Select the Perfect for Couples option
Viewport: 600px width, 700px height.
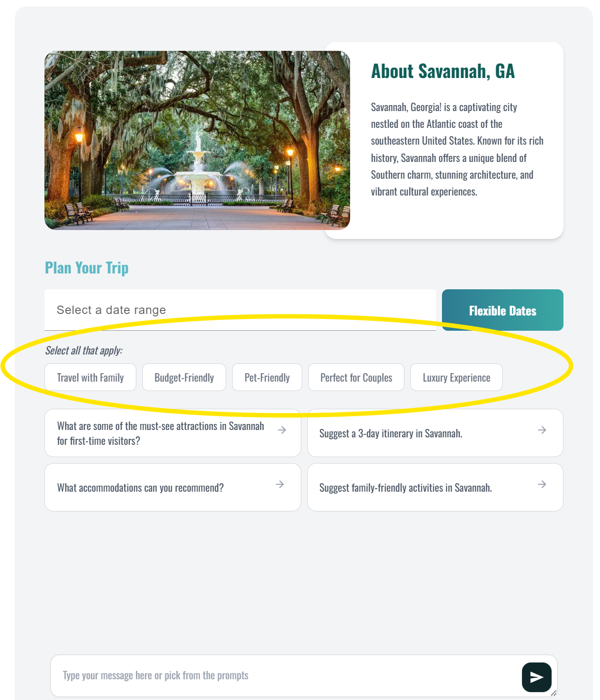point(356,377)
